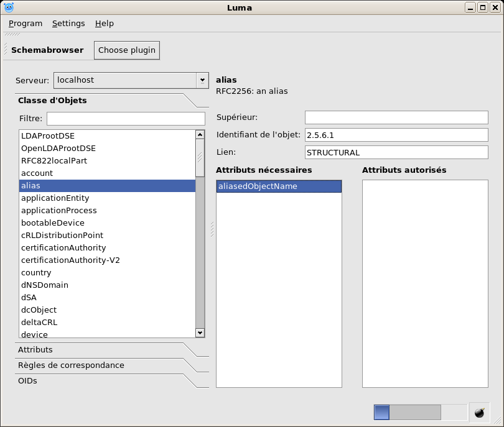Select the dcObject object class

39,310
